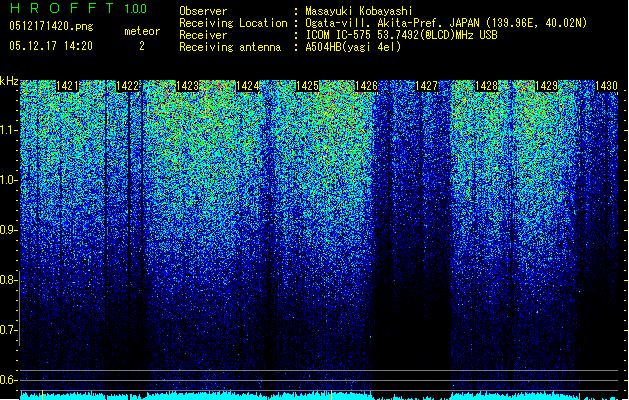Click the 1430 time marker label
The width and height of the screenshot is (629, 400).
pyautogui.click(x=606, y=86)
